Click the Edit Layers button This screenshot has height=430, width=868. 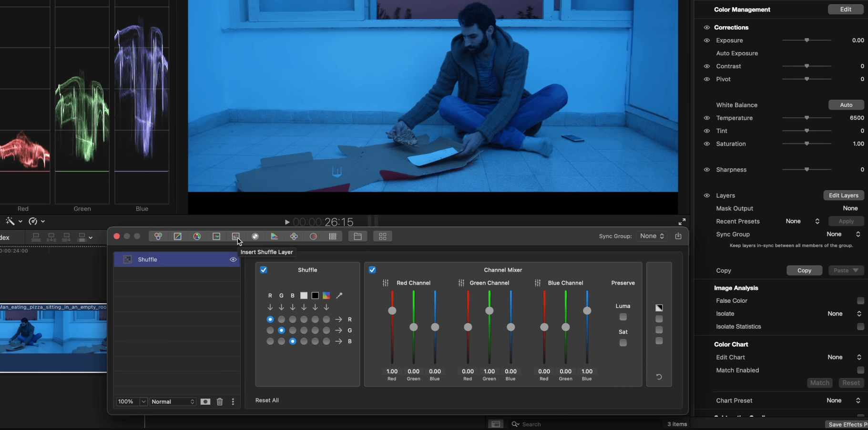pyautogui.click(x=843, y=195)
